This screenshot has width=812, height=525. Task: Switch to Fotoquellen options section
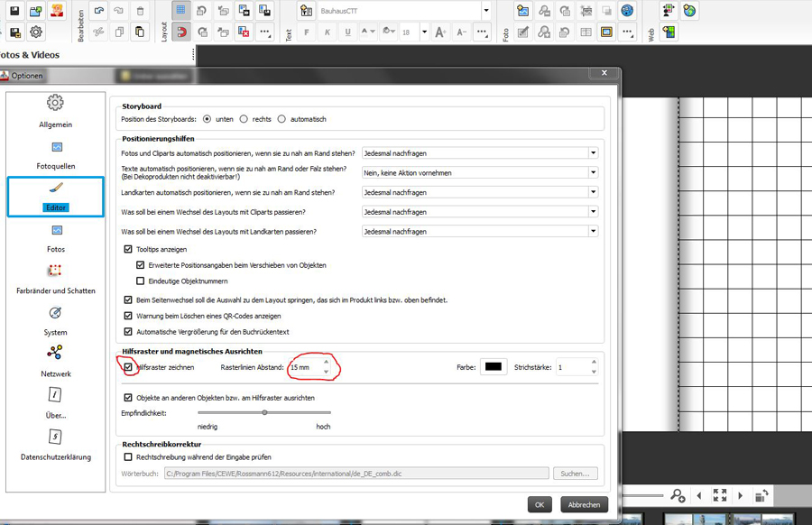coord(55,153)
